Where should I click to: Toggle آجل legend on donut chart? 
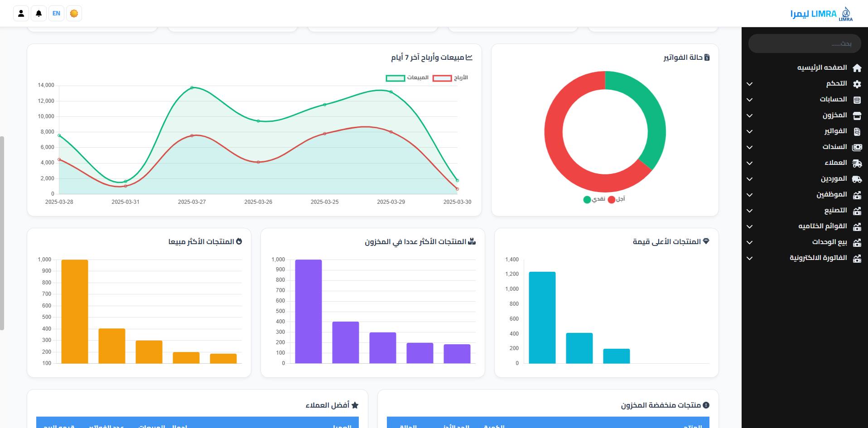pyautogui.click(x=617, y=199)
